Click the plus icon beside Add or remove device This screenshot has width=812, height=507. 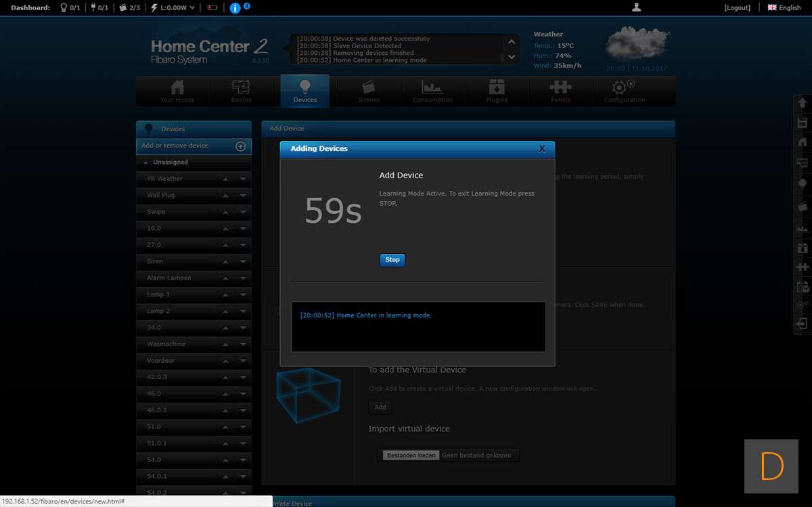pyautogui.click(x=240, y=146)
